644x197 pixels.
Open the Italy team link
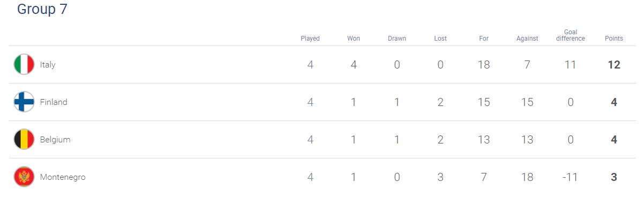48,65
